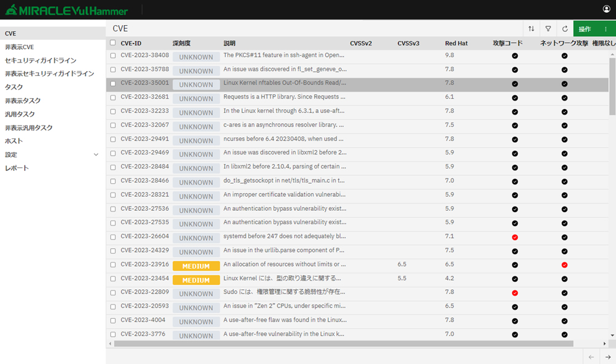The image size is (616, 364).
Task: Refresh the CVE list with the reload icon
Action: click(565, 29)
